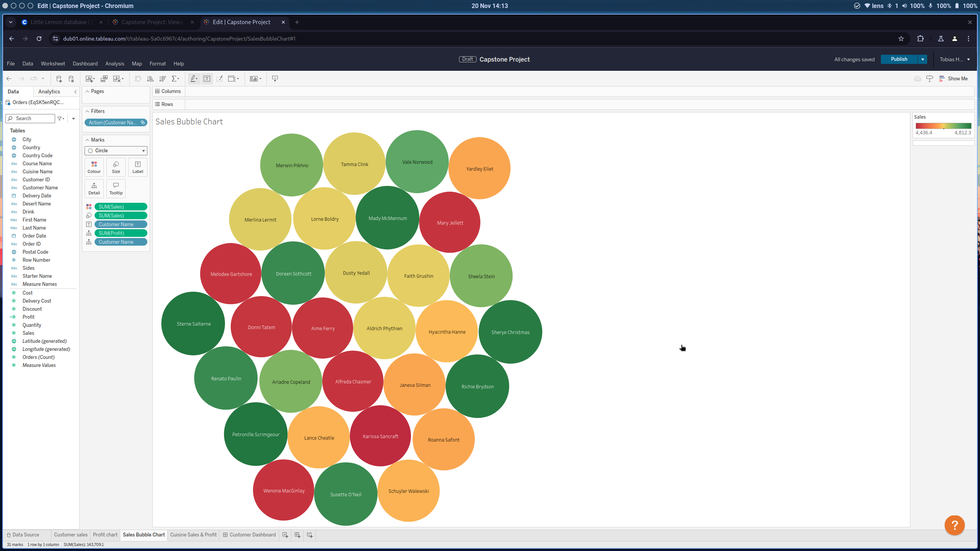
Task: Toggle the Highlight toolbar button
Action: (194, 79)
